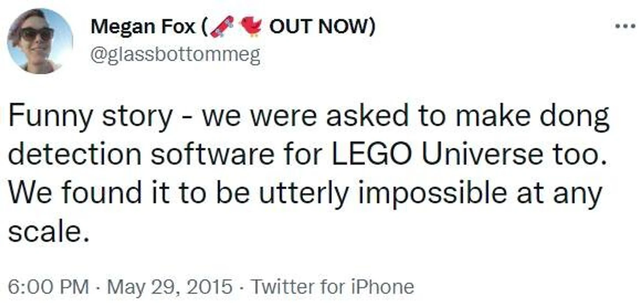Click the Twitter for iPhone source link

[x=333, y=287]
